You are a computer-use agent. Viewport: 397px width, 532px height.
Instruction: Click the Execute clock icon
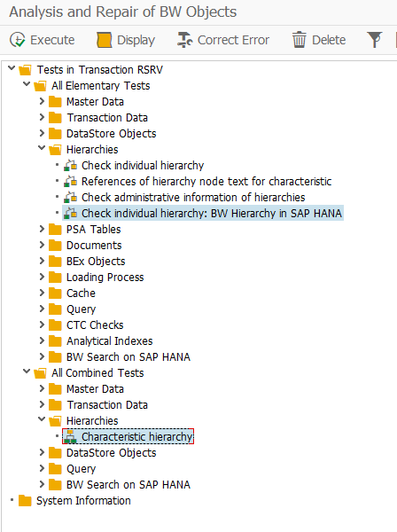click(x=17, y=40)
